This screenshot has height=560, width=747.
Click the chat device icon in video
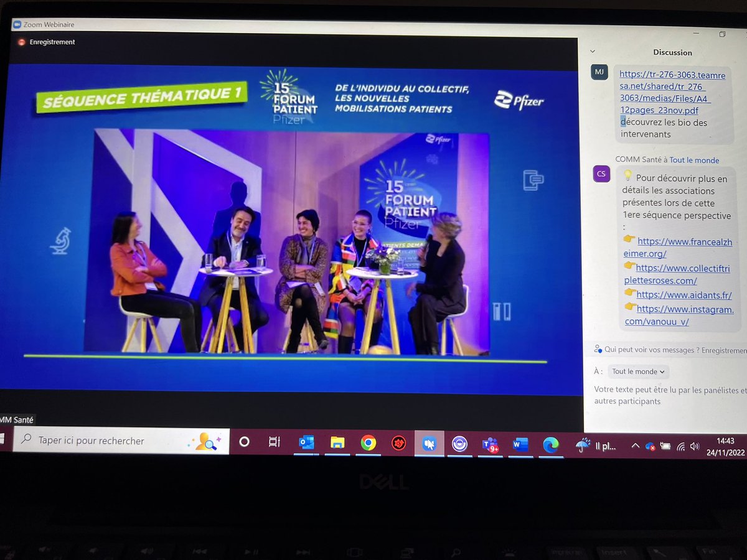click(533, 180)
